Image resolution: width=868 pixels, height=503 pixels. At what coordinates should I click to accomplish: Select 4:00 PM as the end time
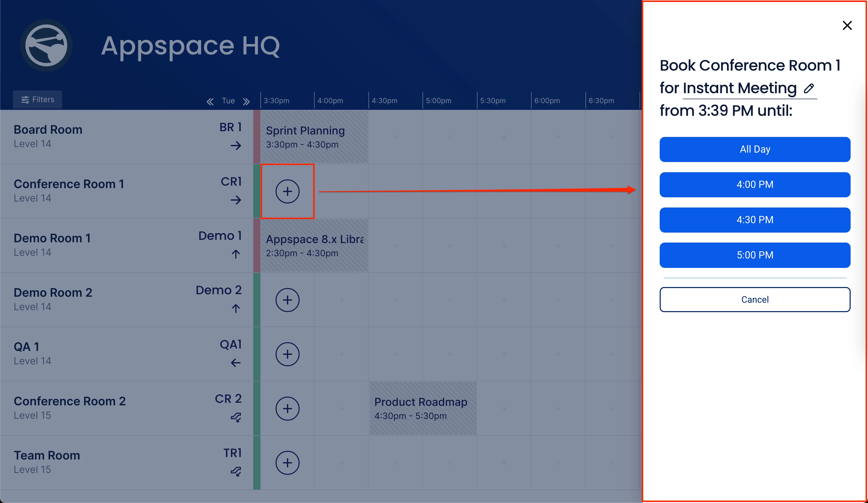click(x=755, y=184)
